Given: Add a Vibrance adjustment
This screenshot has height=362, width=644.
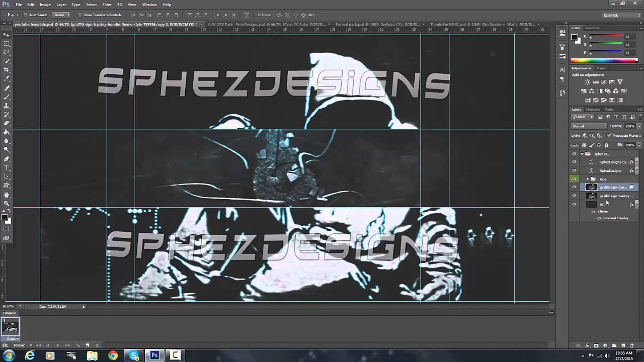Looking at the screenshot, I should pyautogui.click(x=620, y=82).
